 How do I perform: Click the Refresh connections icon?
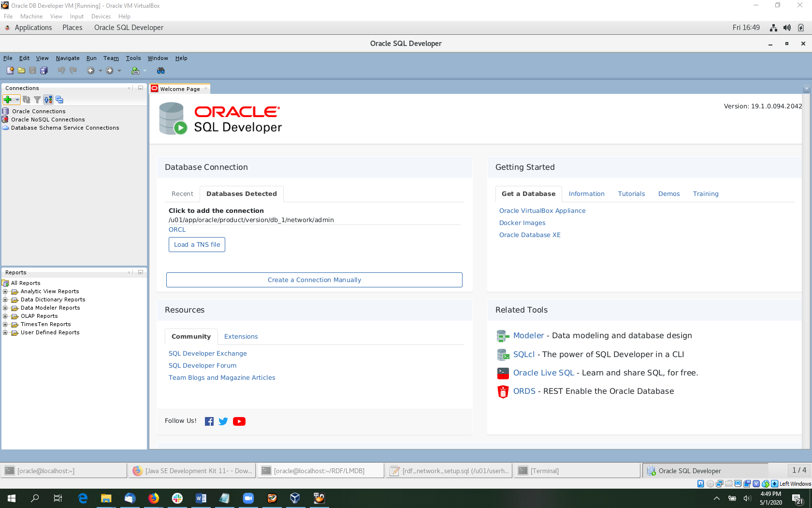click(27, 100)
